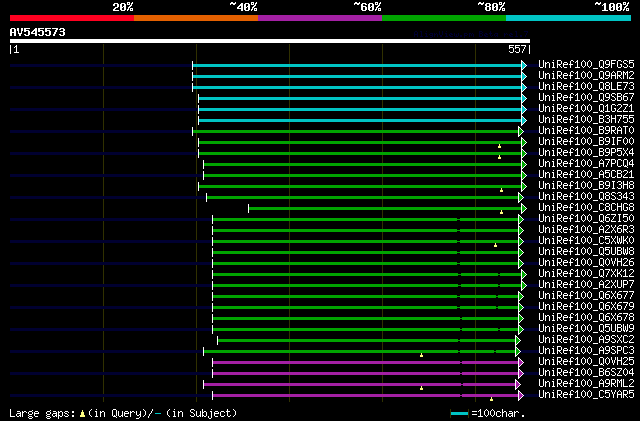Click the cyan alignment bar for Q9FGS5
Screen dimensions: 640x421
(357, 65)
